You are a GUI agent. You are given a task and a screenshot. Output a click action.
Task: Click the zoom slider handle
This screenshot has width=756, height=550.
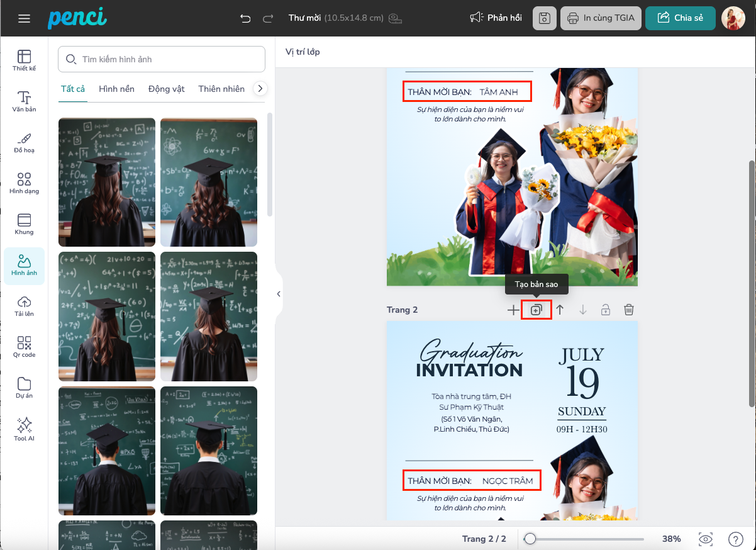pos(530,539)
